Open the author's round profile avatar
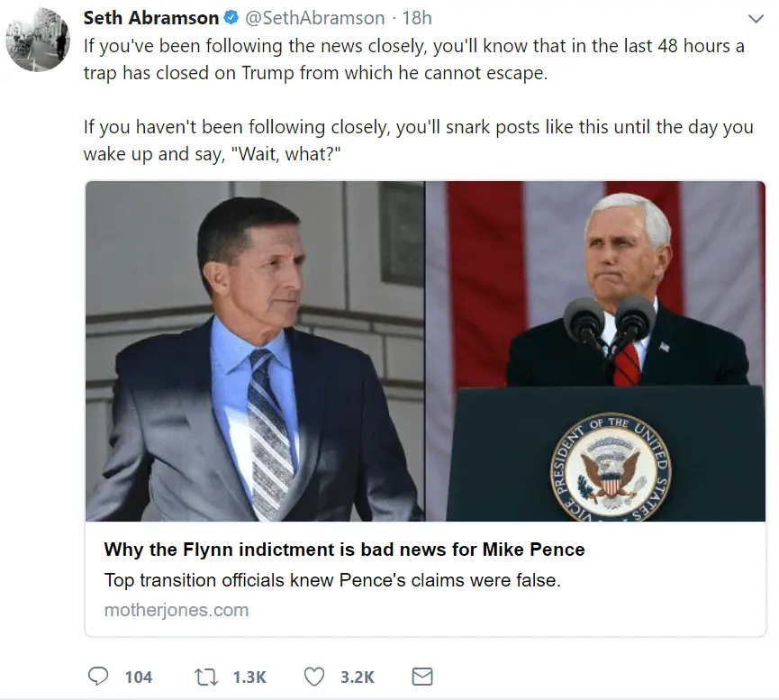The image size is (779, 700). click(38, 39)
